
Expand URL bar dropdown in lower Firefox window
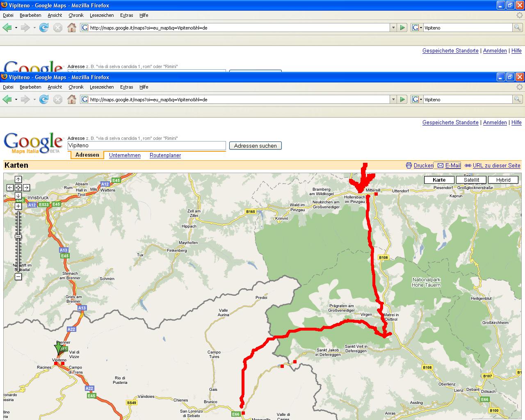(393, 100)
